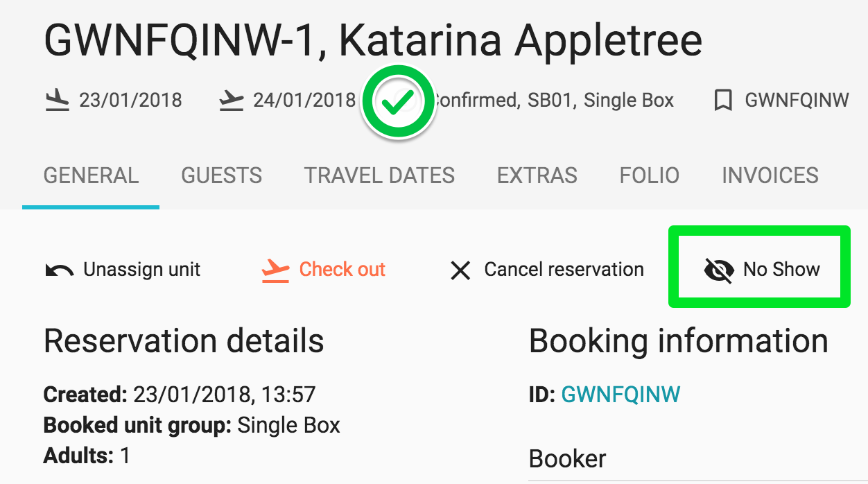
Task: Click the Unassign unit button text
Action: pos(141,270)
